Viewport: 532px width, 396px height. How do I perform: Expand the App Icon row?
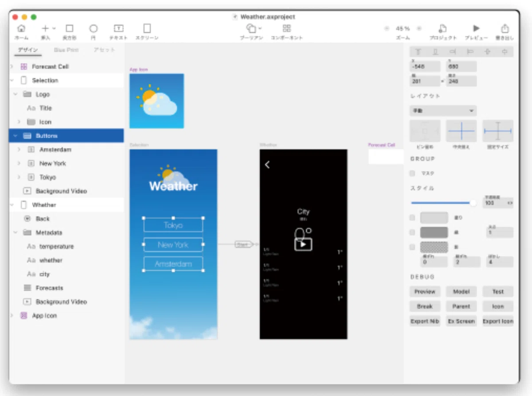[x=12, y=315]
